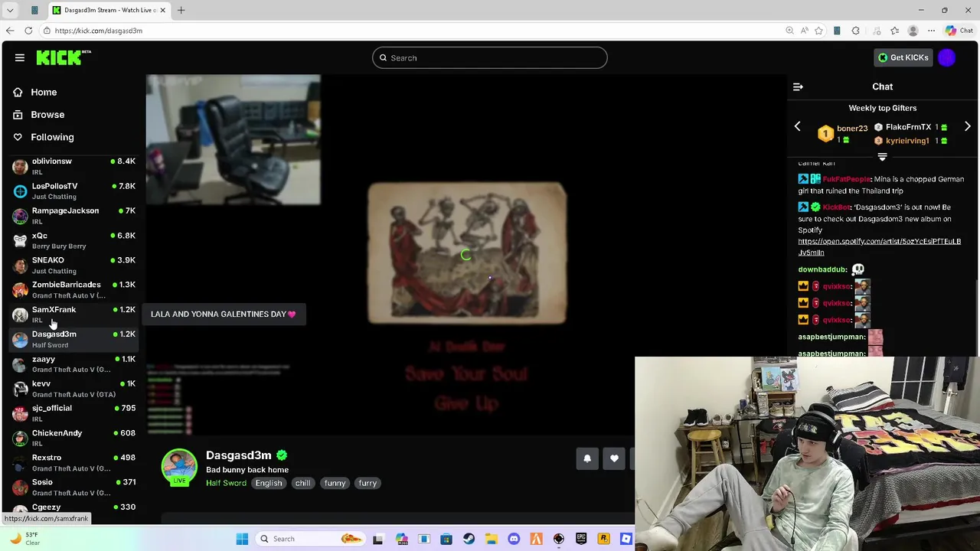Show next top gifters
The width and height of the screenshot is (980, 551).
968,126
